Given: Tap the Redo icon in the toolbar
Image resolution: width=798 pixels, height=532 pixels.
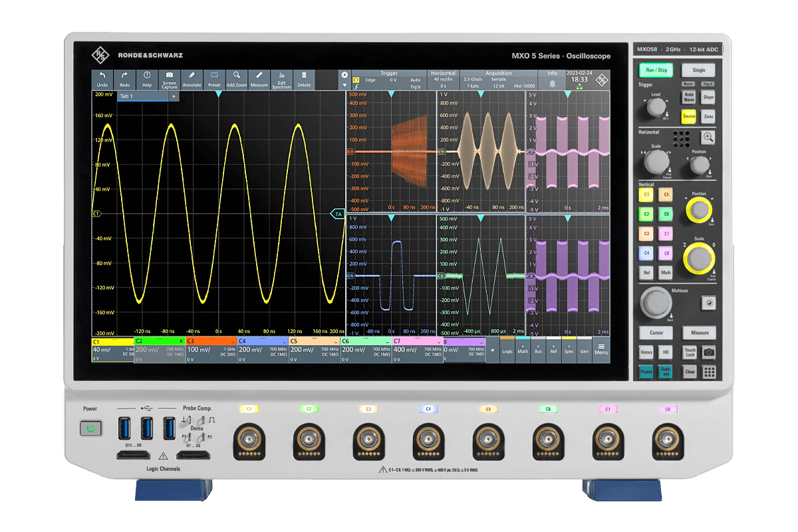Looking at the screenshot, I should coord(124,80).
